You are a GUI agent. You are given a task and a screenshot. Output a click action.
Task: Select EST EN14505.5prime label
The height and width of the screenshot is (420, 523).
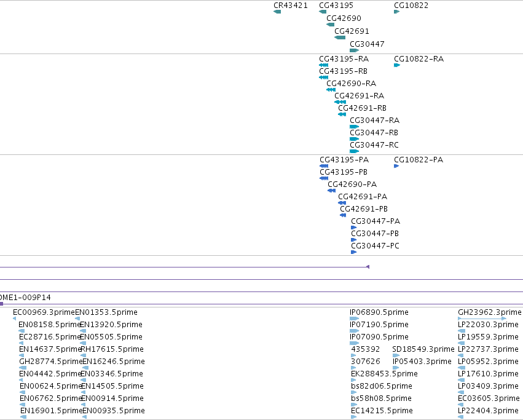(112, 386)
